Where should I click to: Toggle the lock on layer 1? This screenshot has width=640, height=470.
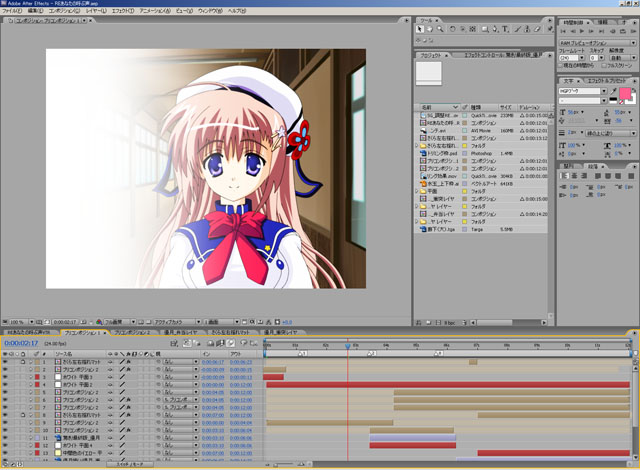click(x=23, y=361)
